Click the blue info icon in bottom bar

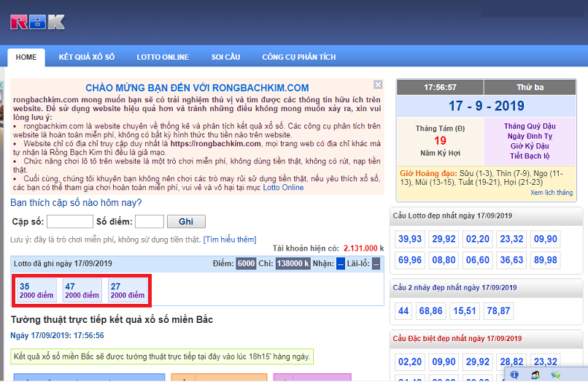(514, 375)
